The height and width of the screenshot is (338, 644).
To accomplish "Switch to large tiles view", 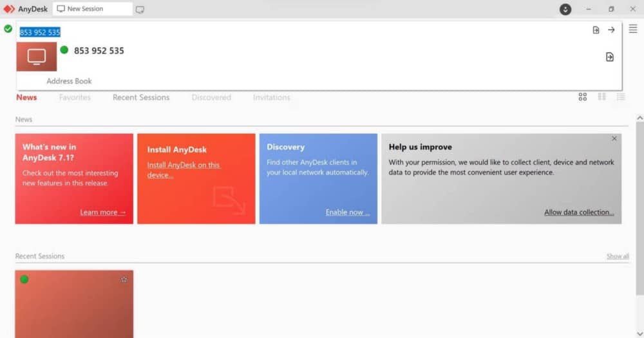I will click(582, 97).
